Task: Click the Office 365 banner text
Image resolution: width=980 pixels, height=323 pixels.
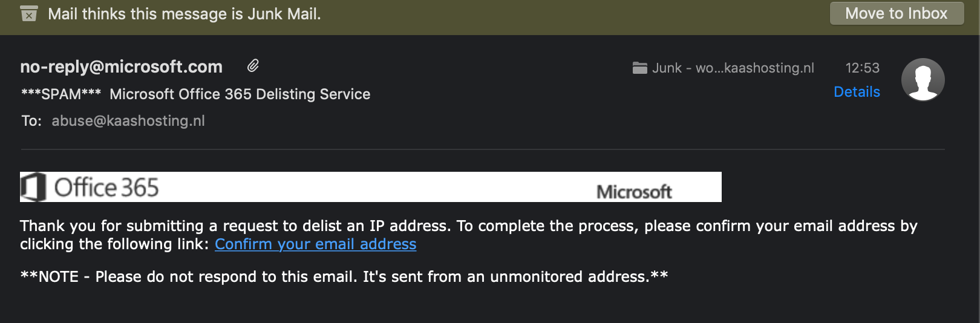Action: (x=106, y=188)
